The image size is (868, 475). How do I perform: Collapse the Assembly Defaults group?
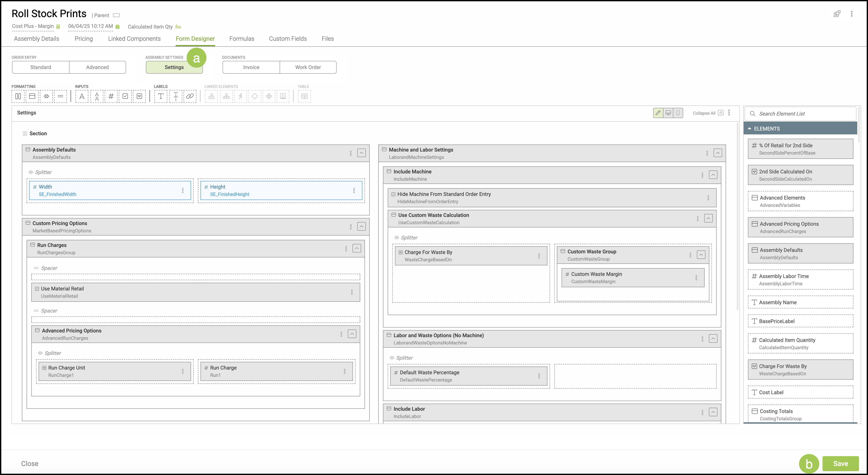361,153
